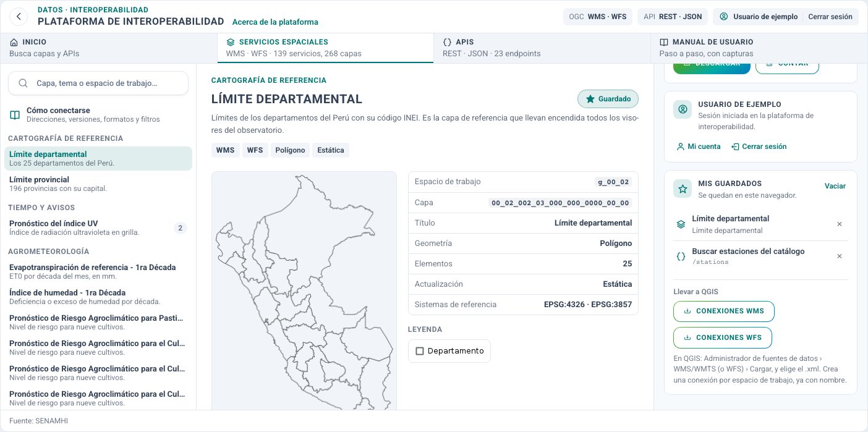
Task: Open Mi cuenta
Action: point(699,146)
